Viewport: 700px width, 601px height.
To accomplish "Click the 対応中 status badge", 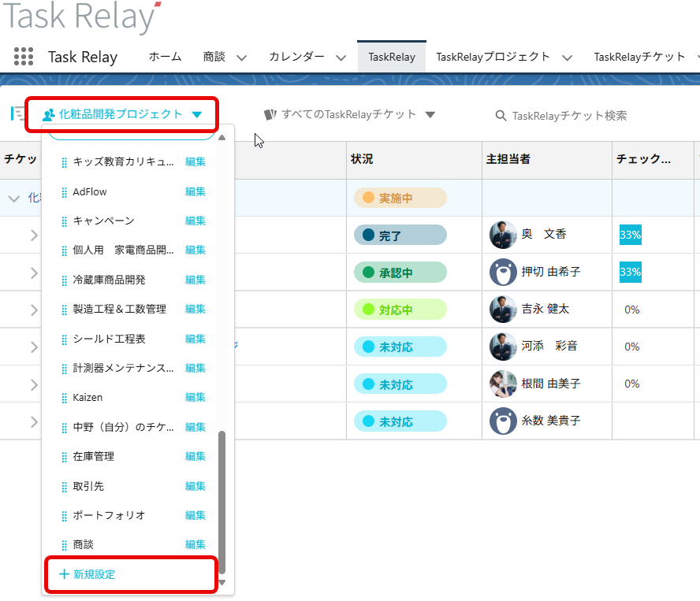I will point(400,310).
